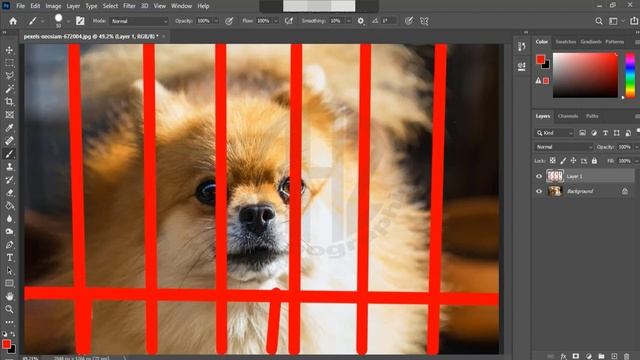Viewport: 640px width, 360px height.
Task: Open smoothing options gear icon
Action: [x=361, y=21]
